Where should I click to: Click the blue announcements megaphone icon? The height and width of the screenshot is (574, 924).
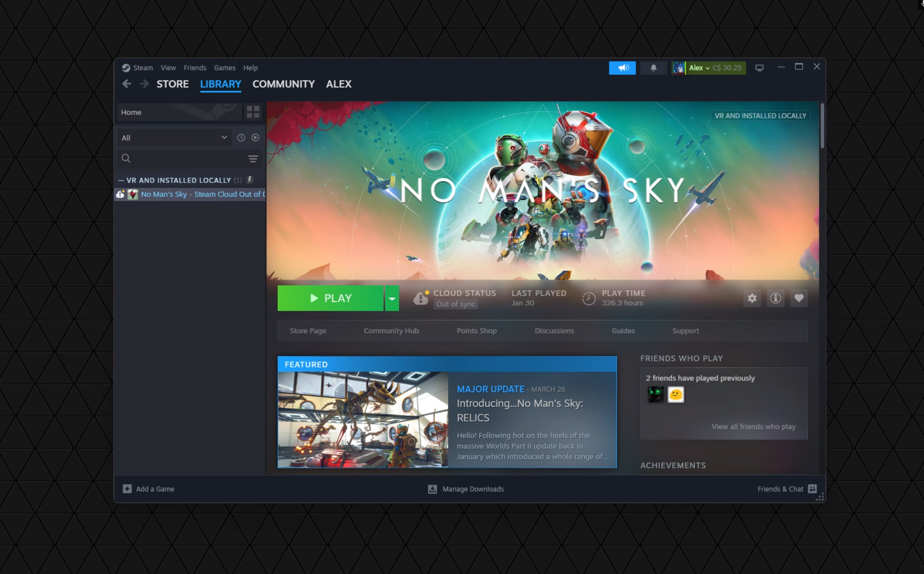click(x=622, y=68)
